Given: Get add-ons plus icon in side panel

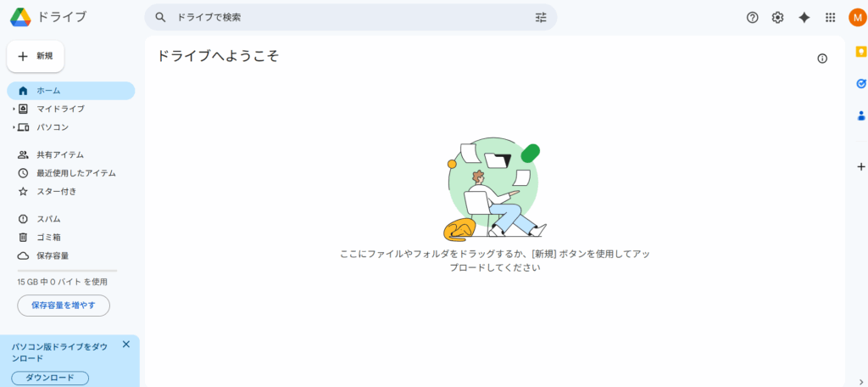Looking at the screenshot, I should point(861,166).
